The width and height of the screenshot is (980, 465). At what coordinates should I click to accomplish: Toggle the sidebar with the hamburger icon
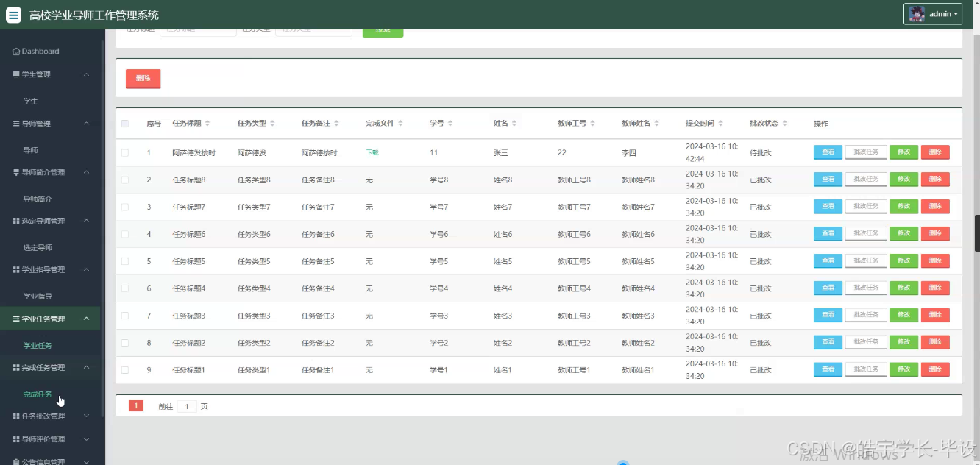coord(13,15)
